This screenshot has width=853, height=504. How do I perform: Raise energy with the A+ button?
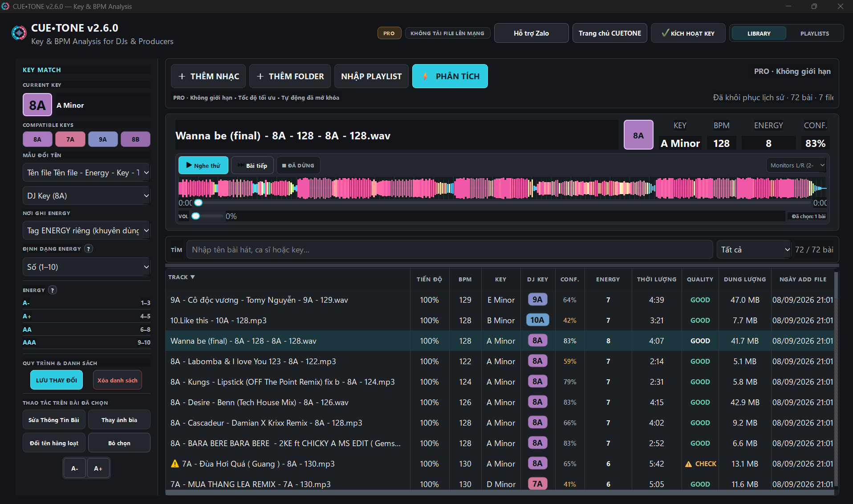pos(98,468)
